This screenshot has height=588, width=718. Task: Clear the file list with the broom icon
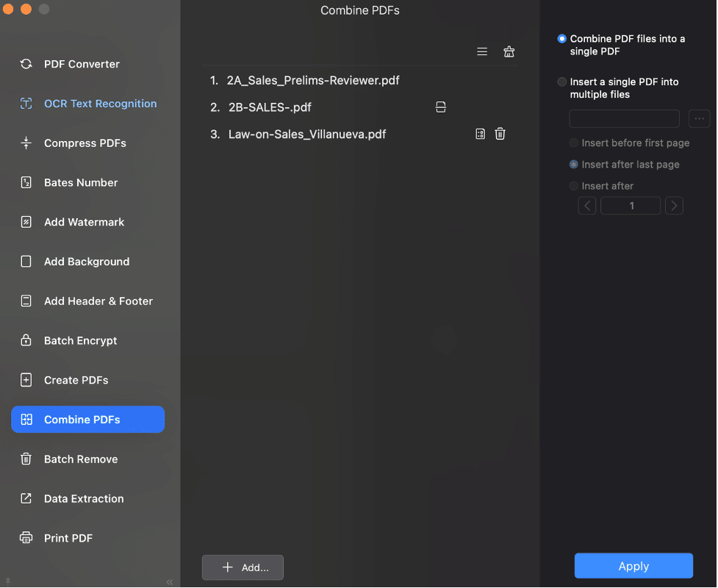tap(509, 51)
